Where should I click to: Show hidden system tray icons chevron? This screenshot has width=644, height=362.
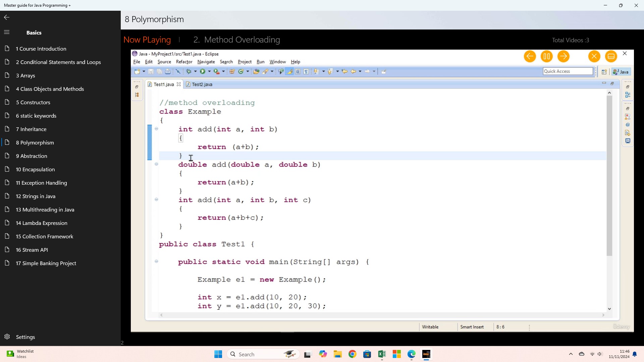(571, 354)
